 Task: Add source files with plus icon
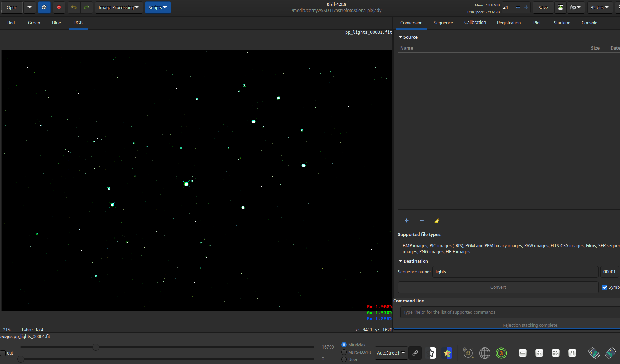[407, 221]
